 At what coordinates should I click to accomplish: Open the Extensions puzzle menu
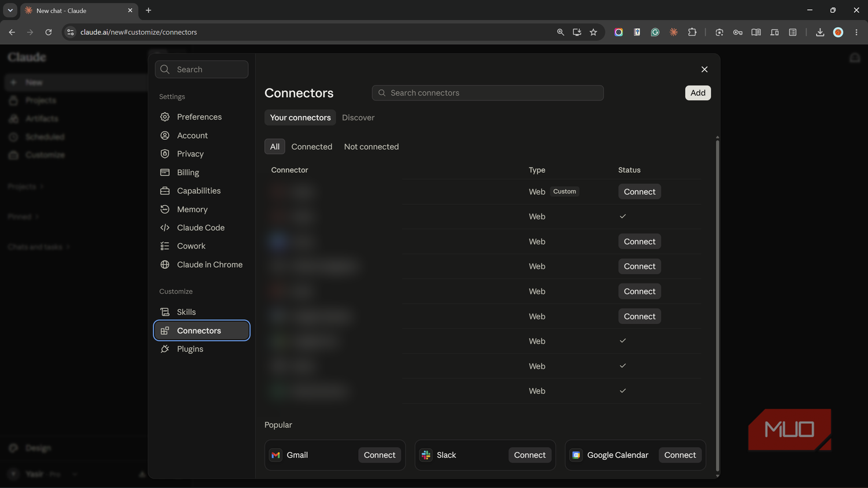pyautogui.click(x=692, y=32)
